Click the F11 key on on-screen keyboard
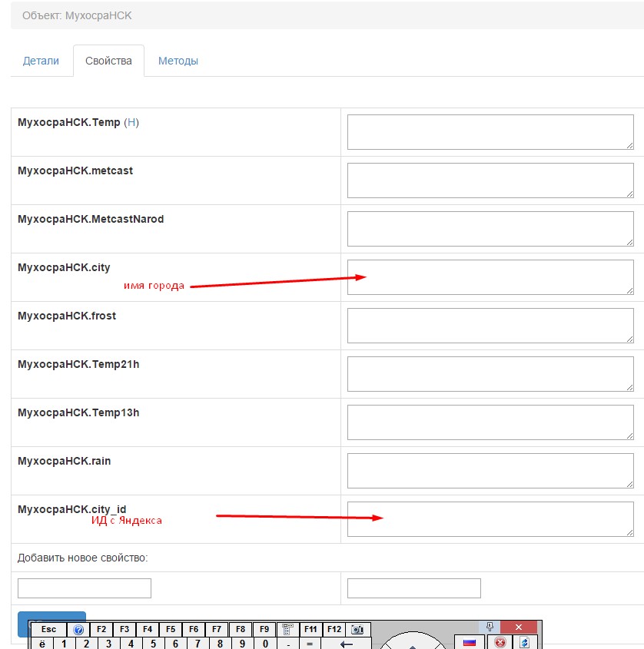The width and height of the screenshot is (644, 649). [x=310, y=630]
